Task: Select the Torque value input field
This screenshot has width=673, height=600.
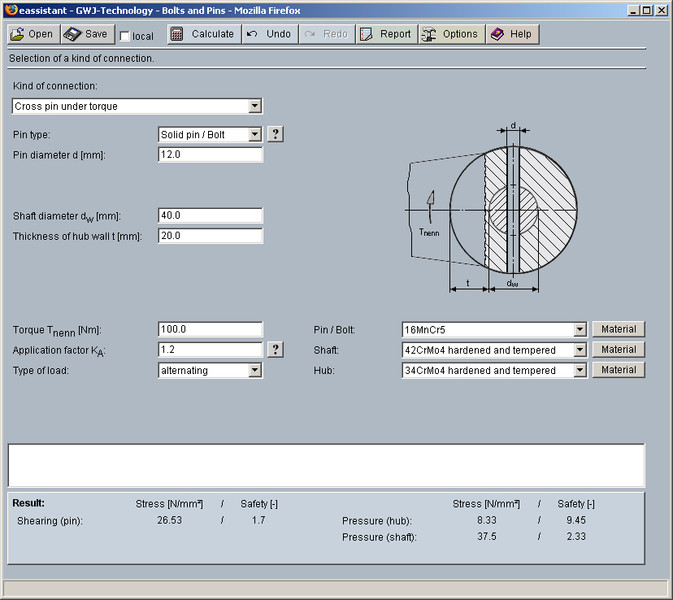Action: tap(210, 329)
